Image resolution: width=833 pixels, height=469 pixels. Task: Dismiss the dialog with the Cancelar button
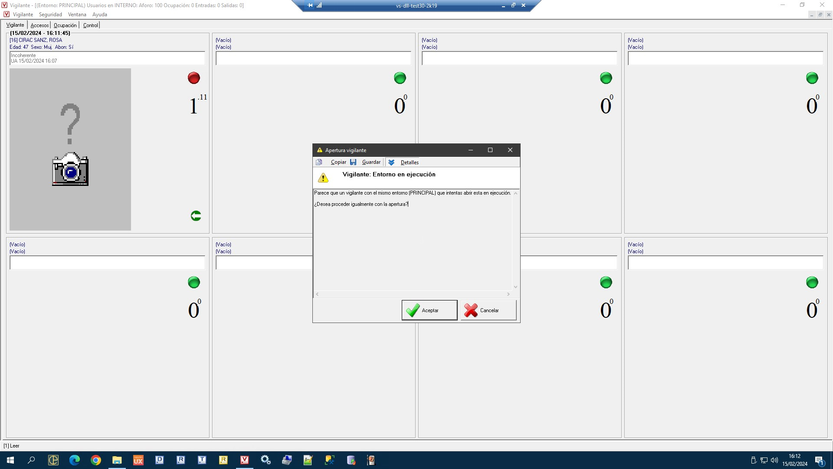point(488,310)
